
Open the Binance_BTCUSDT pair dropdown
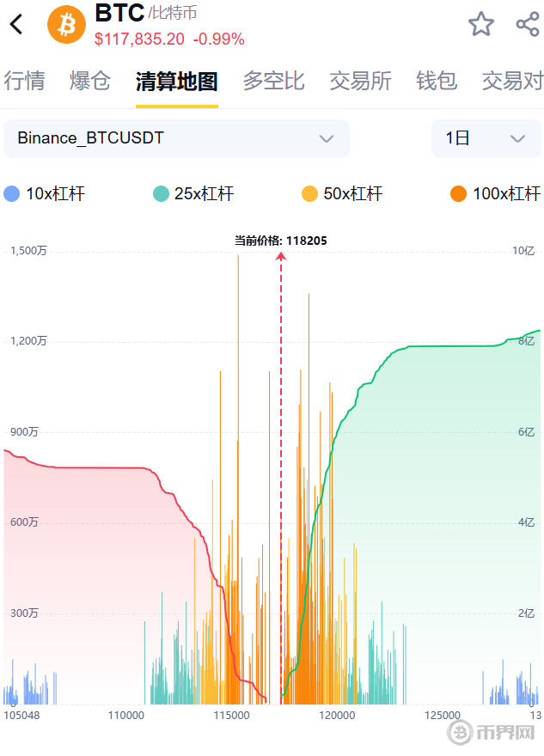(x=176, y=138)
